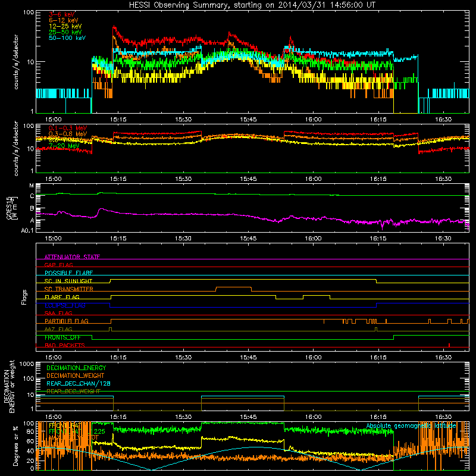Click the green "FRONTS_OFF" flag label

tap(62, 337)
